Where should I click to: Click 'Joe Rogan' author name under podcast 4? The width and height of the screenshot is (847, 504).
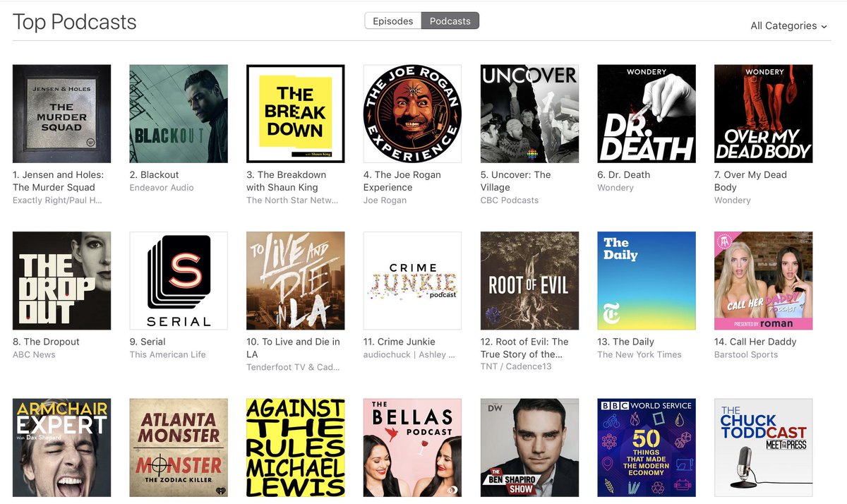(x=386, y=200)
